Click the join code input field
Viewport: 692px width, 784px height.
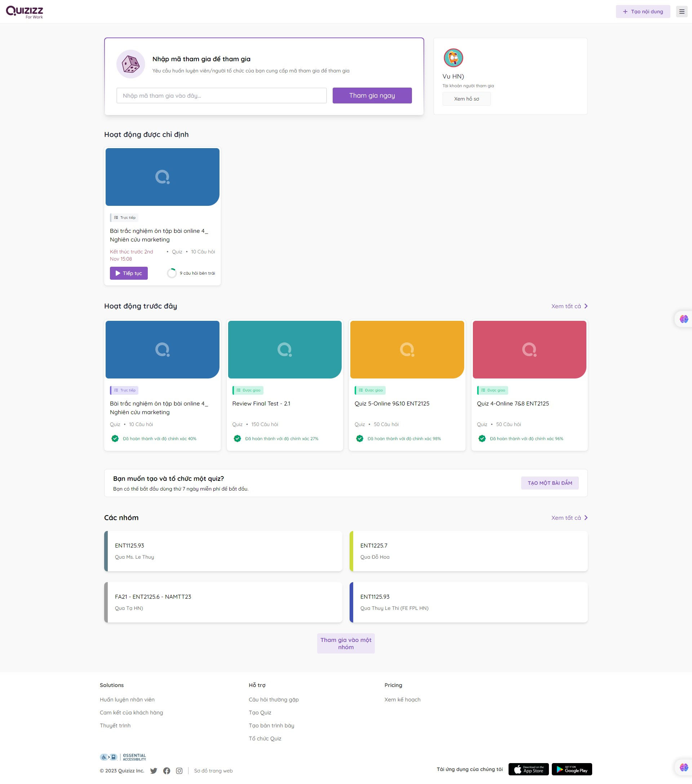pyautogui.click(x=221, y=96)
